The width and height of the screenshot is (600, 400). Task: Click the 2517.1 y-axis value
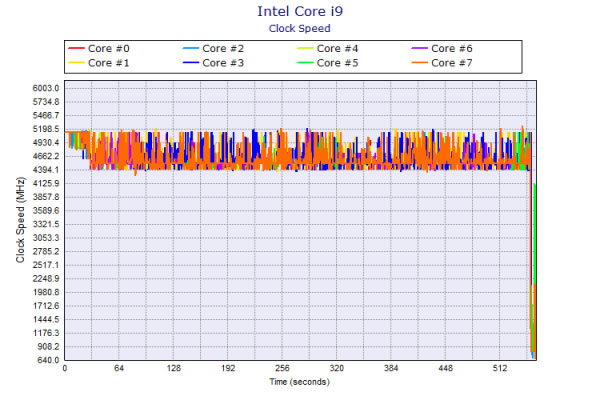pos(46,265)
